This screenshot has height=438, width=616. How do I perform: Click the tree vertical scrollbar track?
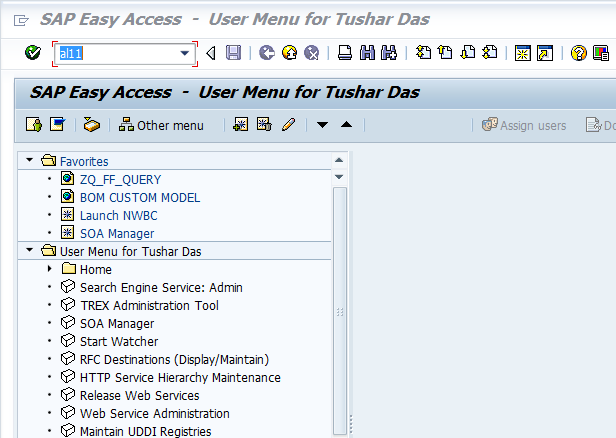[x=340, y=310]
